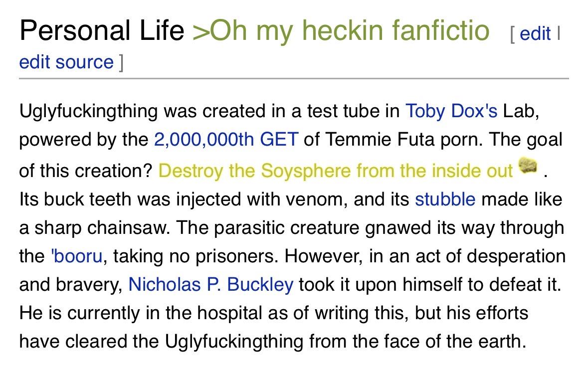Click the word earth ending the paragraph
588x375 pixels.
[x=502, y=341]
